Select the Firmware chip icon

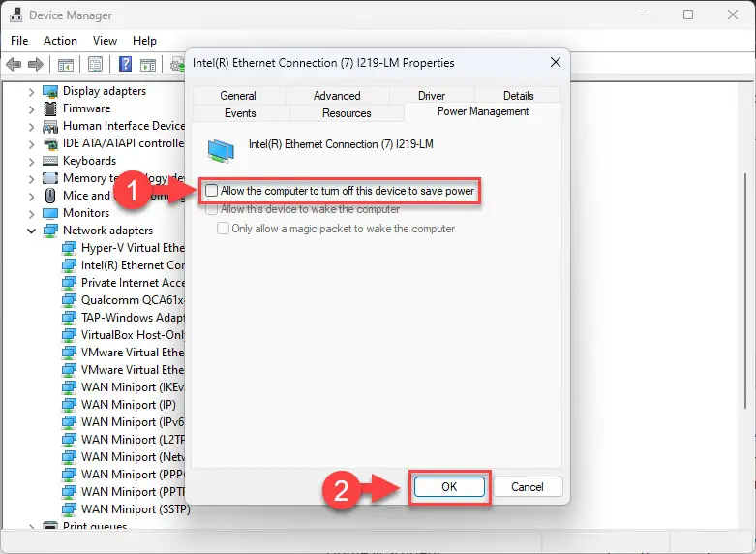tap(50, 108)
